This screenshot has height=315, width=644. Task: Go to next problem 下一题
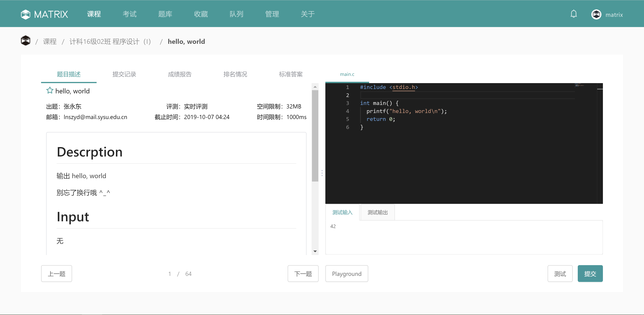pyautogui.click(x=303, y=273)
